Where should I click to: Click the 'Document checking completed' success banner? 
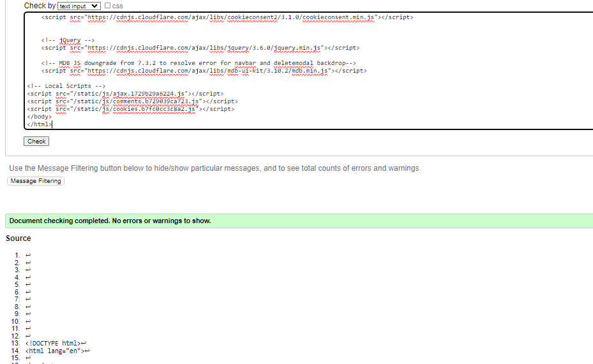pos(299,221)
